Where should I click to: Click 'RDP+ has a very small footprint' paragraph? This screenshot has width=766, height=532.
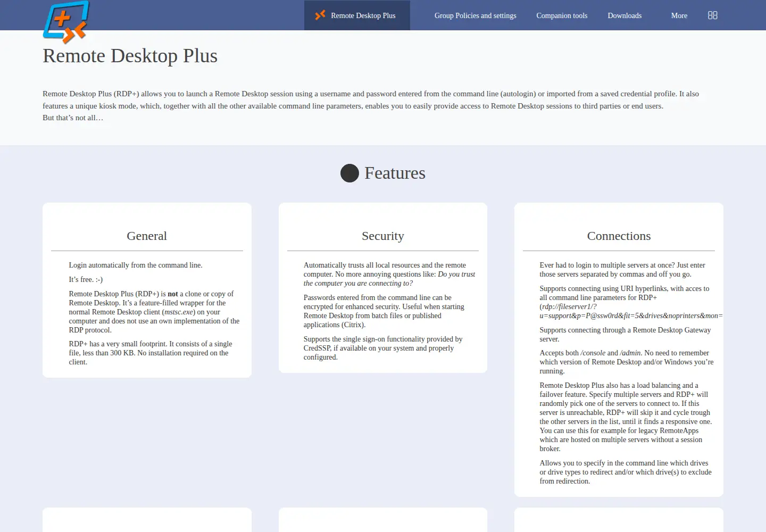tap(151, 353)
